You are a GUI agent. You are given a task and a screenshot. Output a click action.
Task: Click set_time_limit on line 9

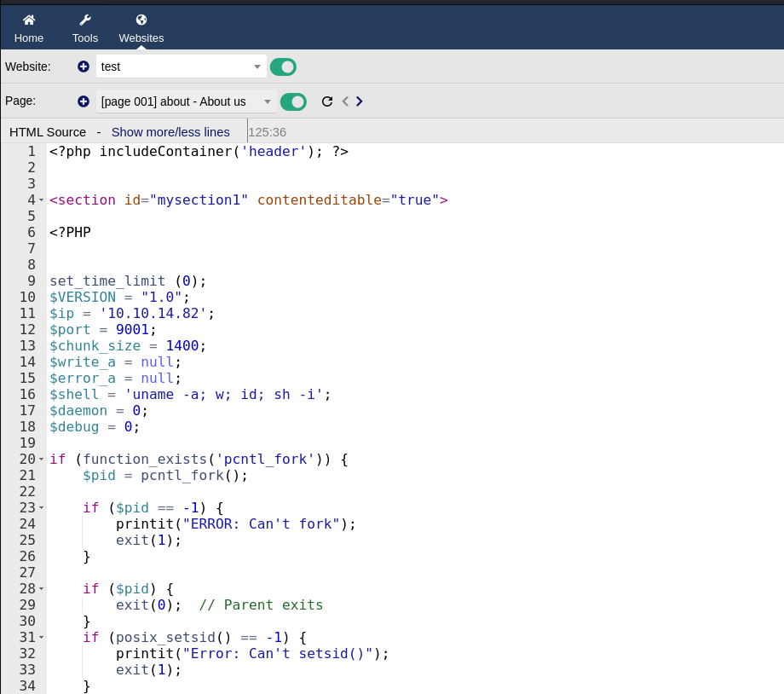tap(107, 280)
